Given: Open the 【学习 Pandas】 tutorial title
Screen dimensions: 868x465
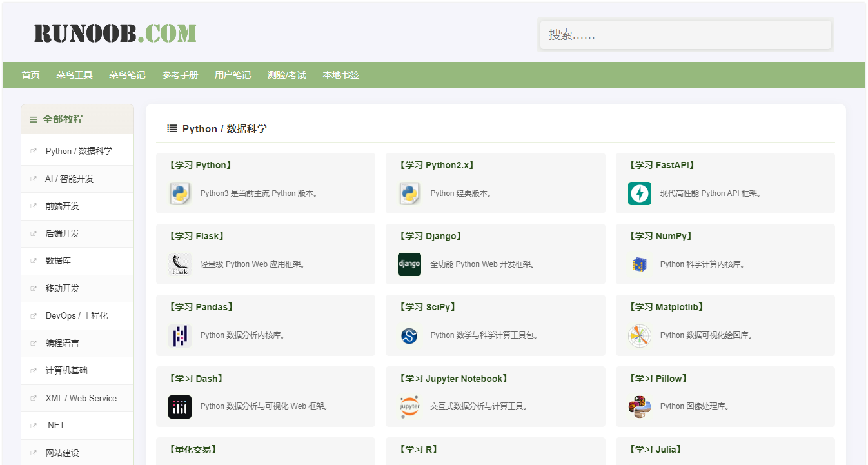Looking at the screenshot, I should [x=202, y=307].
